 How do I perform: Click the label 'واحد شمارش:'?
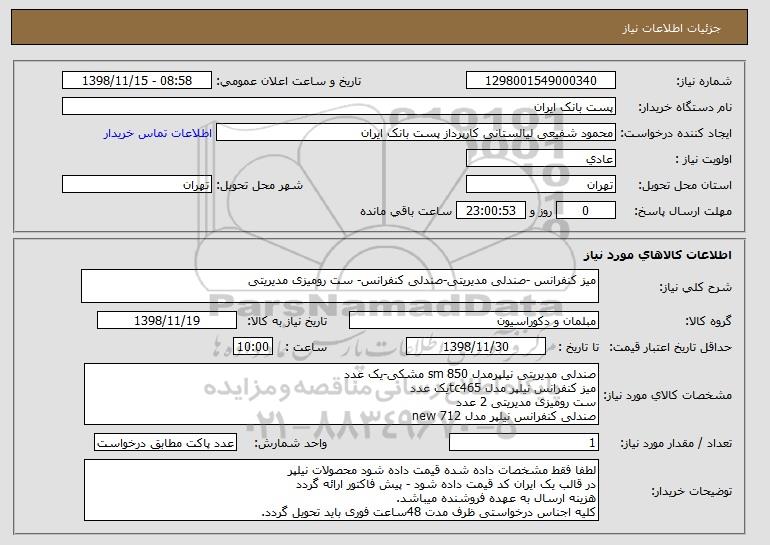[290, 443]
